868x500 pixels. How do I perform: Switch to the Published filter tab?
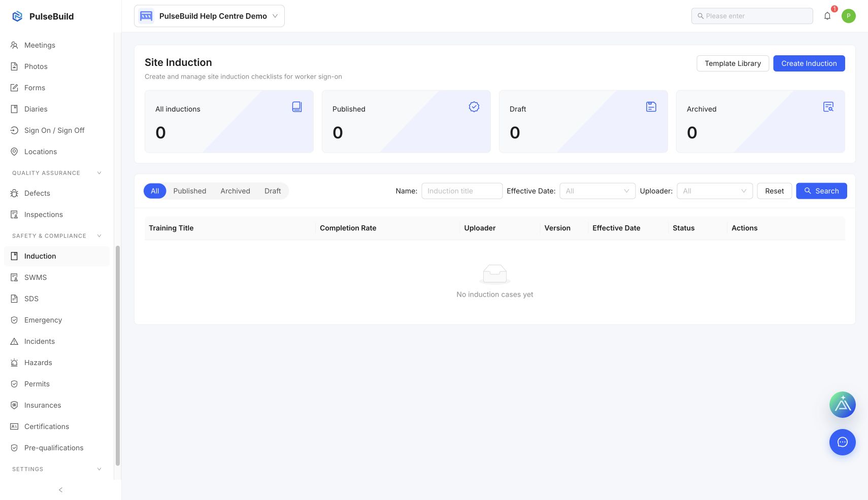pyautogui.click(x=190, y=191)
